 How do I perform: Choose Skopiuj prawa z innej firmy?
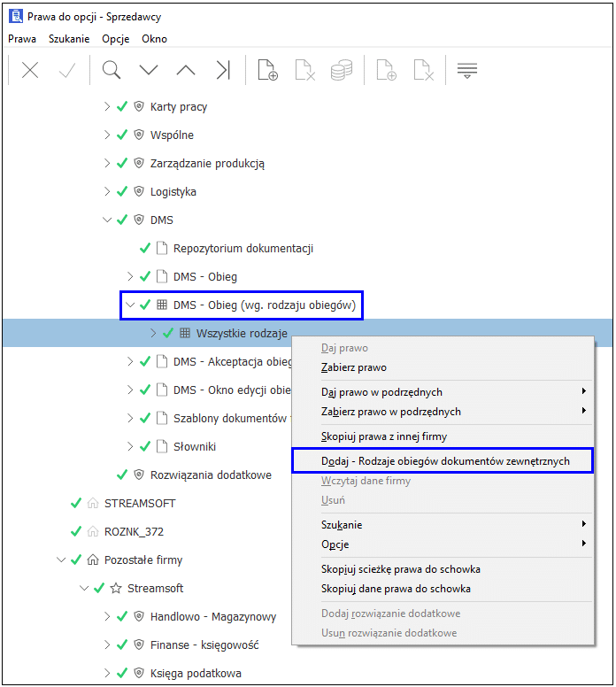[443, 436]
